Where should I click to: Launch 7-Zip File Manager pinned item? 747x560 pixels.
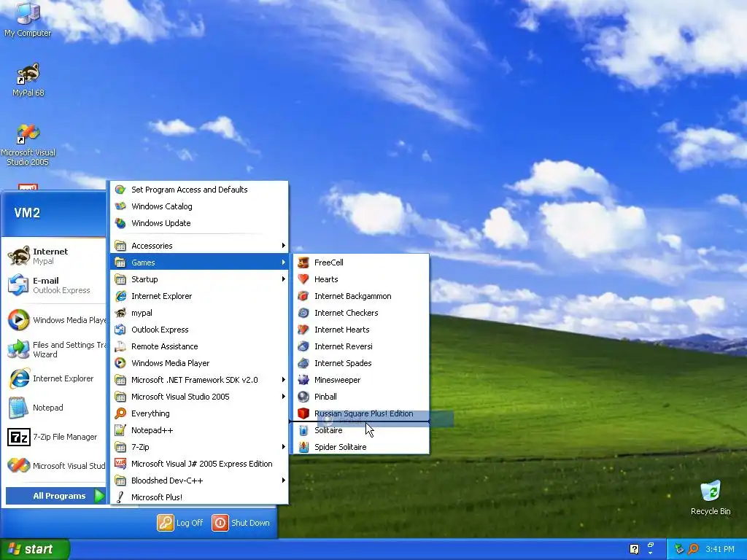coord(55,437)
